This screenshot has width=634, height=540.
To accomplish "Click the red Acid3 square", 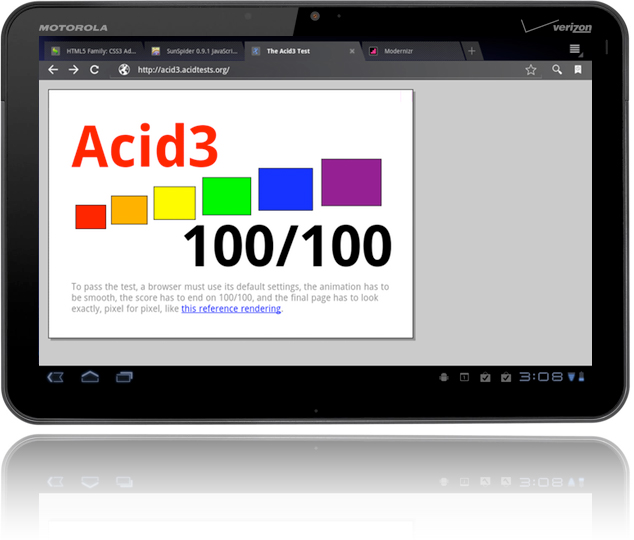I will point(91,218).
